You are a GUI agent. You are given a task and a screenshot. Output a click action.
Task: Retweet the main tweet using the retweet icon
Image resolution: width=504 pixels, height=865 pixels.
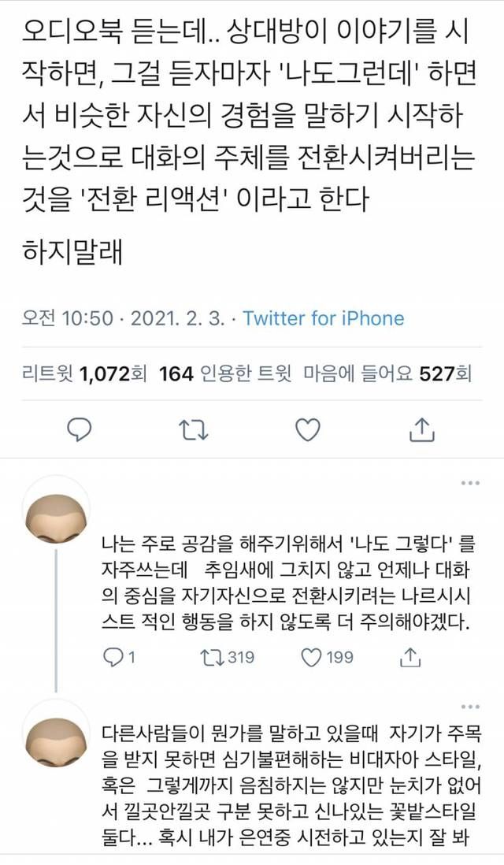pos(191,429)
